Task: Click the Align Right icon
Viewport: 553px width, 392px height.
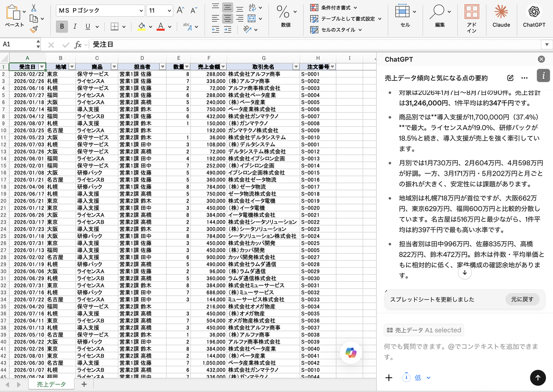Action: [240, 18]
